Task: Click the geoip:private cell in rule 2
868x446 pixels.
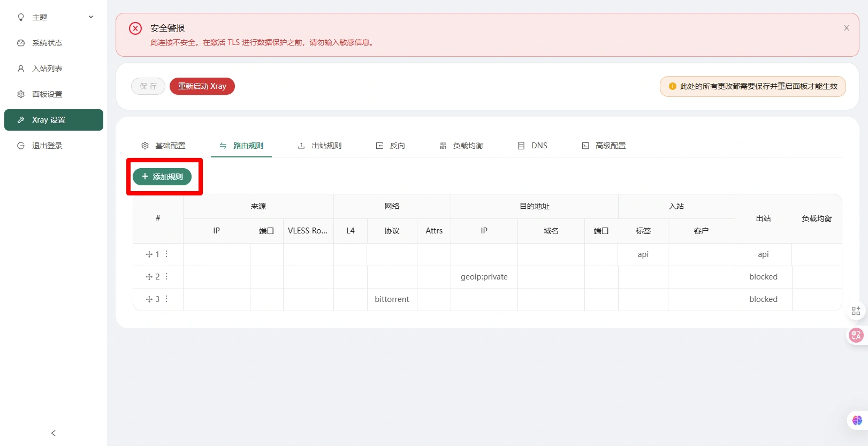Action: [x=484, y=277]
